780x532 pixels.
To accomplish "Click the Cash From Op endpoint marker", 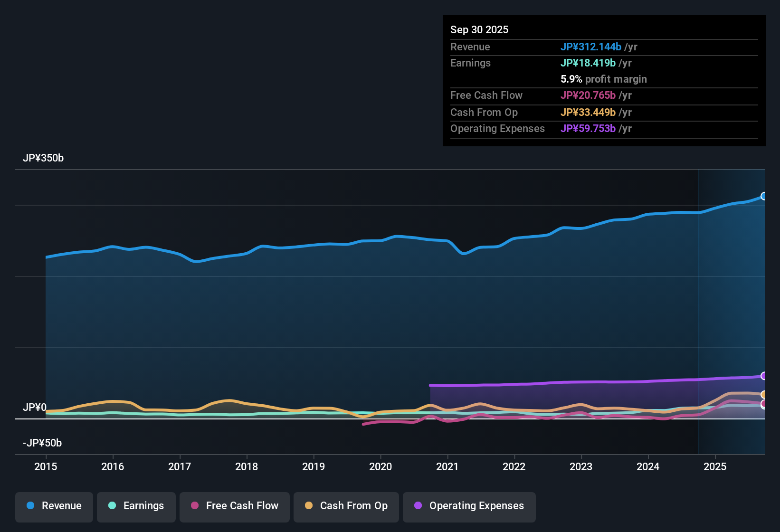I will click(764, 394).
